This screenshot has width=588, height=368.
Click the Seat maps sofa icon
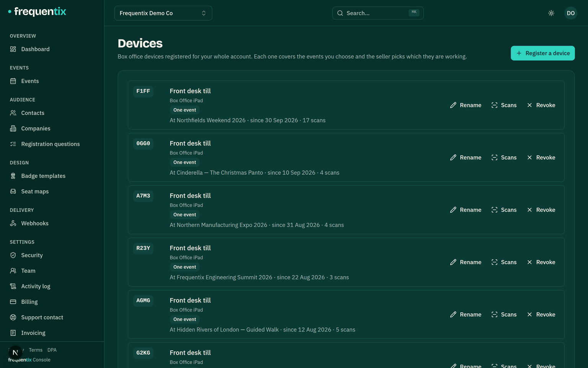13,191
